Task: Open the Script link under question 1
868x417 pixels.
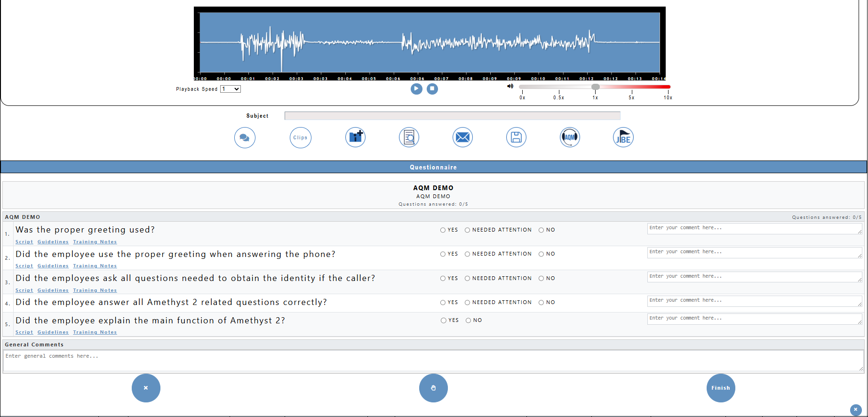Action: point(24,242)
